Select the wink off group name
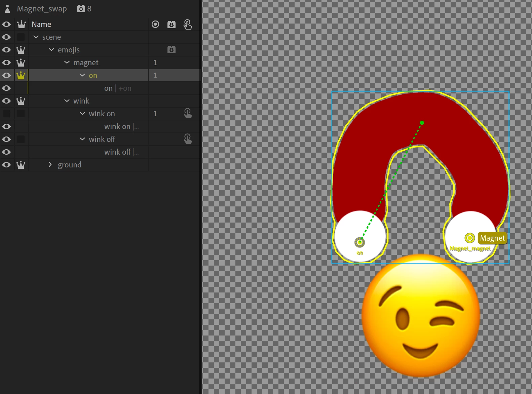 coord(102,139)
